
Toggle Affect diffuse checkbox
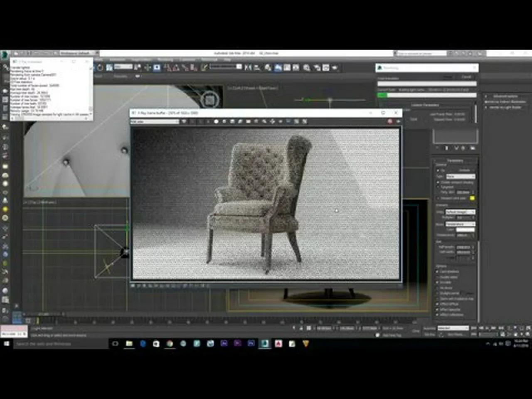pyautogui.click(x=437, y=304)
